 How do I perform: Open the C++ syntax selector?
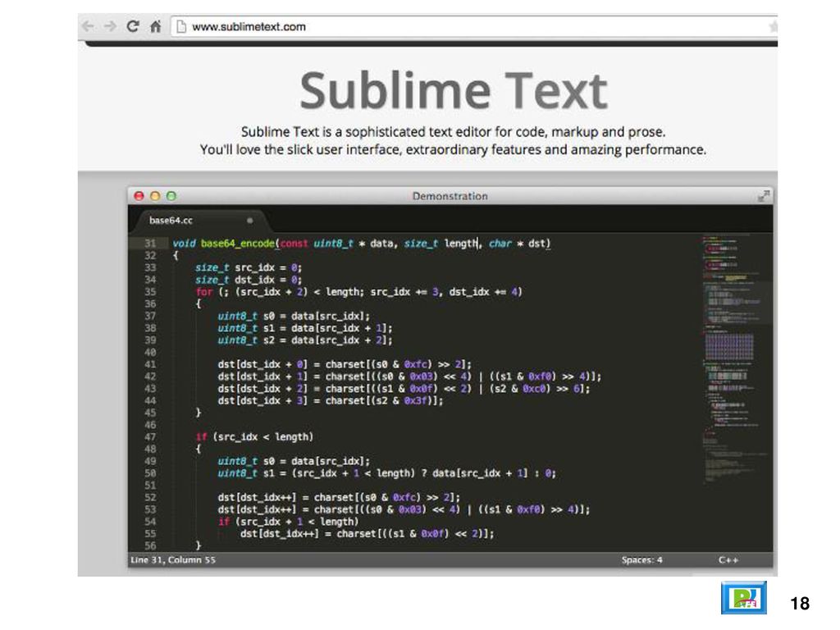click(x=728, y=559)
